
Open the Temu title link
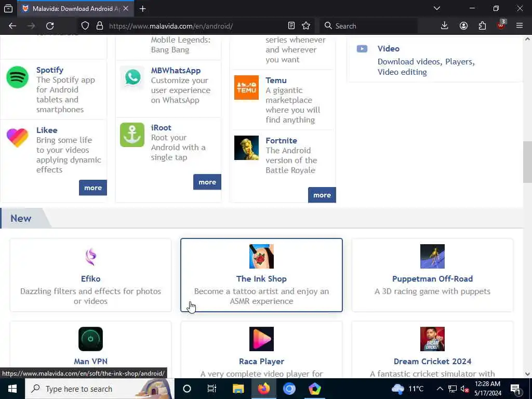point(276,81)
